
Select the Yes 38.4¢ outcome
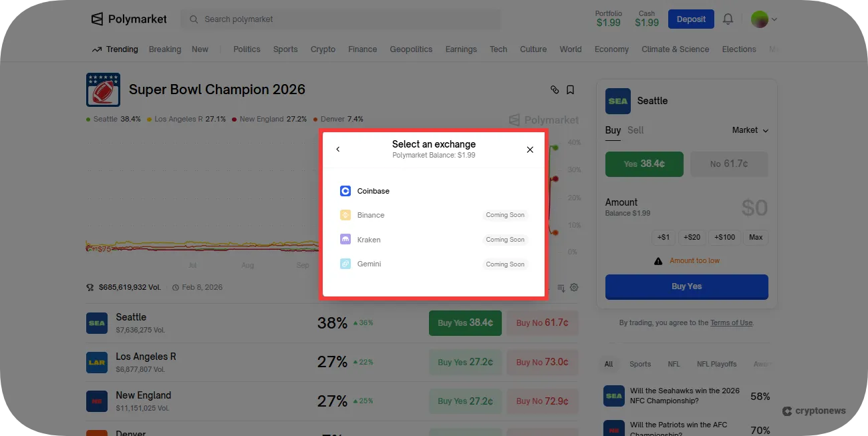(x=643, y=164)
